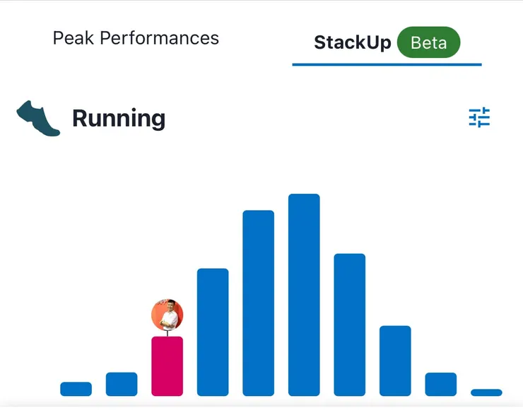Tap the user profile photo avatar
Image resolution: width=523 pixels, height=420 pixels.
coord(168,314)
